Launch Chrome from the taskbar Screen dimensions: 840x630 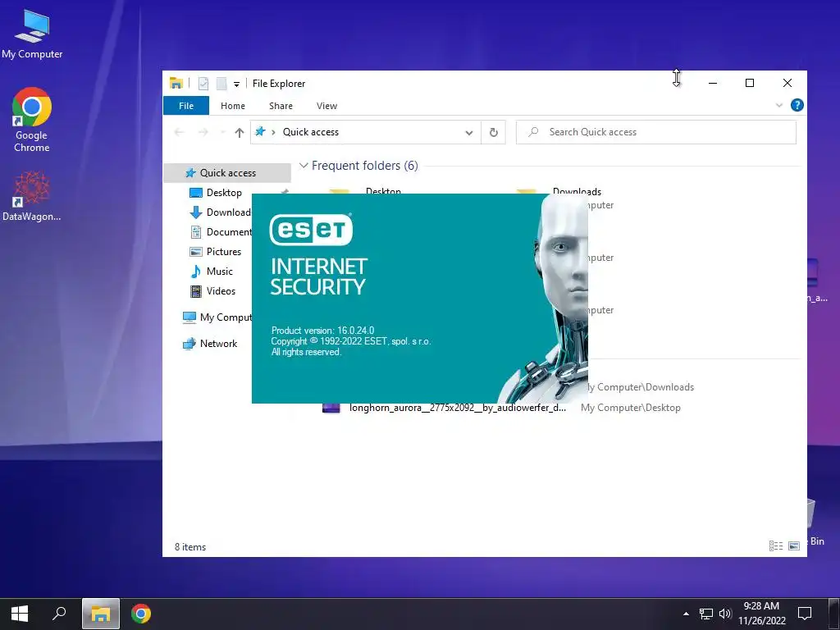pos(141,614)
